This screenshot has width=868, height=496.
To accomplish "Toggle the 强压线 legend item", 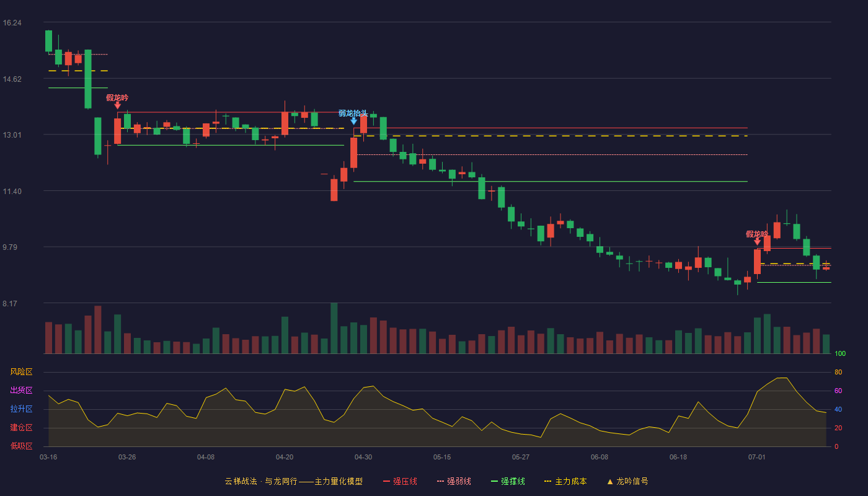I will point(400,481).
